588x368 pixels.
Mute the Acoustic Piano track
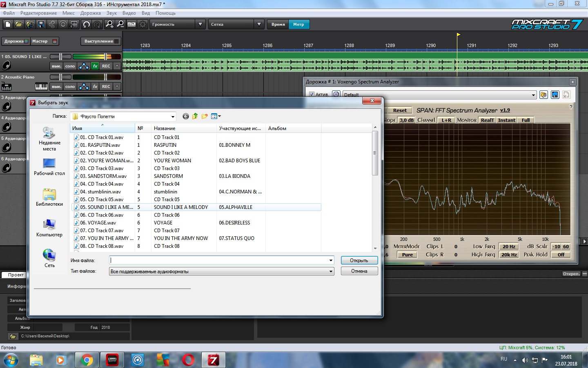click(56, 86)
